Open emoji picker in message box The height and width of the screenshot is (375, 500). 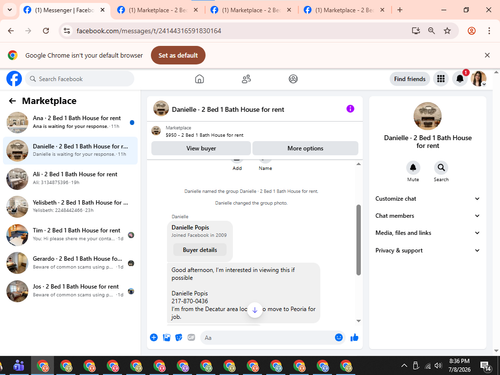tap(339, 338)
